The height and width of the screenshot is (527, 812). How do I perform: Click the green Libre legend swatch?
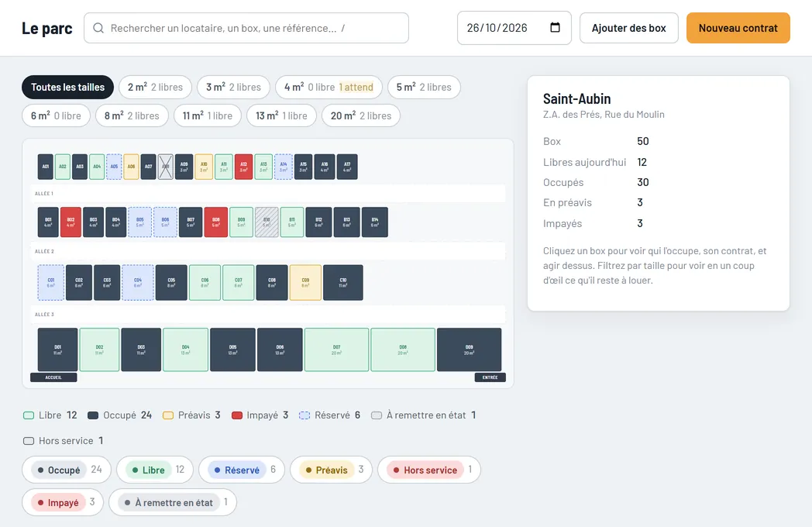click(29, 415)
